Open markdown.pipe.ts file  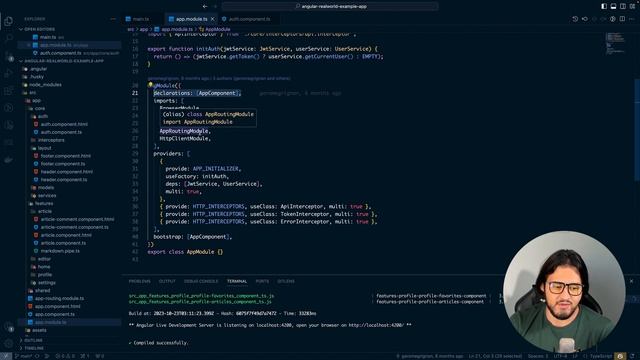tap(60, 251)
